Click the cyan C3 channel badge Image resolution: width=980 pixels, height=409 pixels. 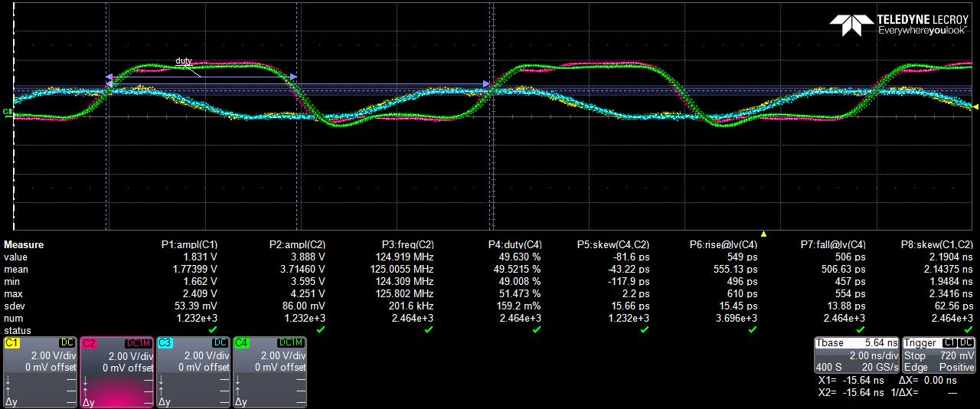165,343
